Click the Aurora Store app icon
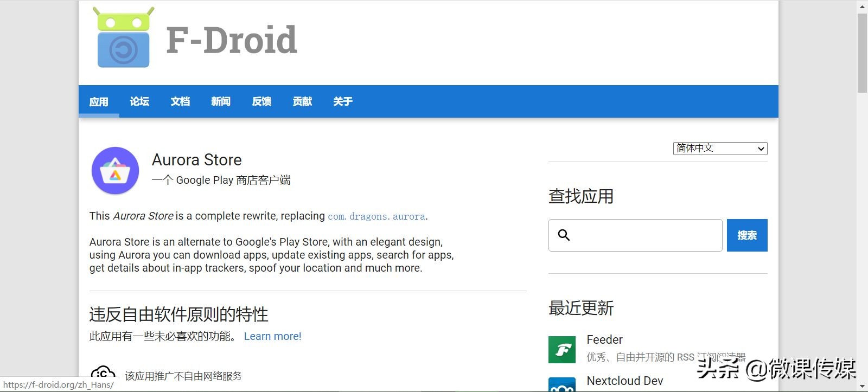The height and width of the screenshot is (392, 868). (116, 171)
